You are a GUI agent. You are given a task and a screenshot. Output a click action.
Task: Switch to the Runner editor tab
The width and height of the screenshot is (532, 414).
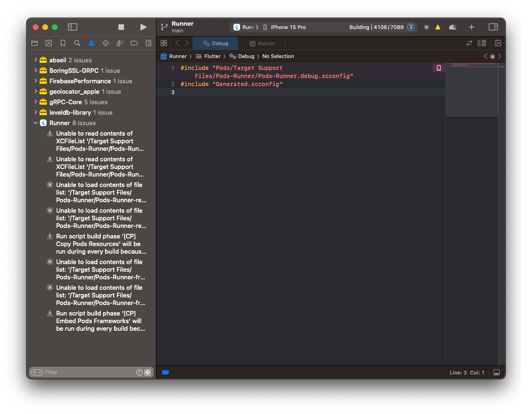[x=262, y=43]
